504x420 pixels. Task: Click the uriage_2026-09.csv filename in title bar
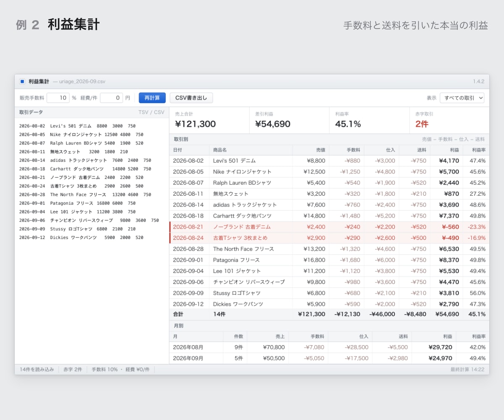[x=82, y=81]
